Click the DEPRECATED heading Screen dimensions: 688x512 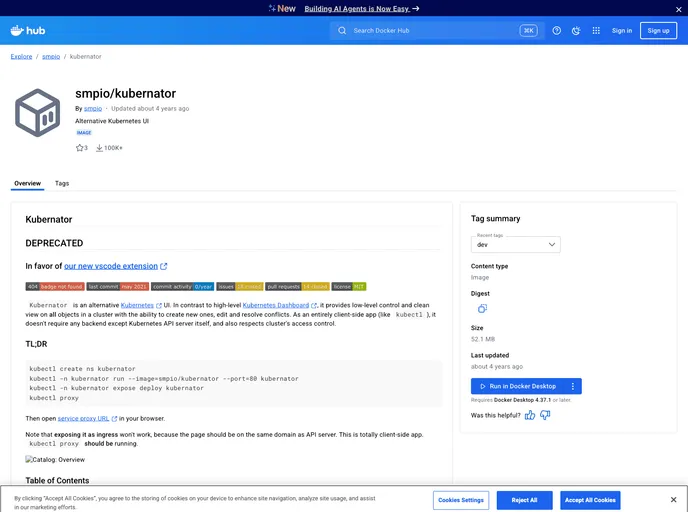[54, 243]
